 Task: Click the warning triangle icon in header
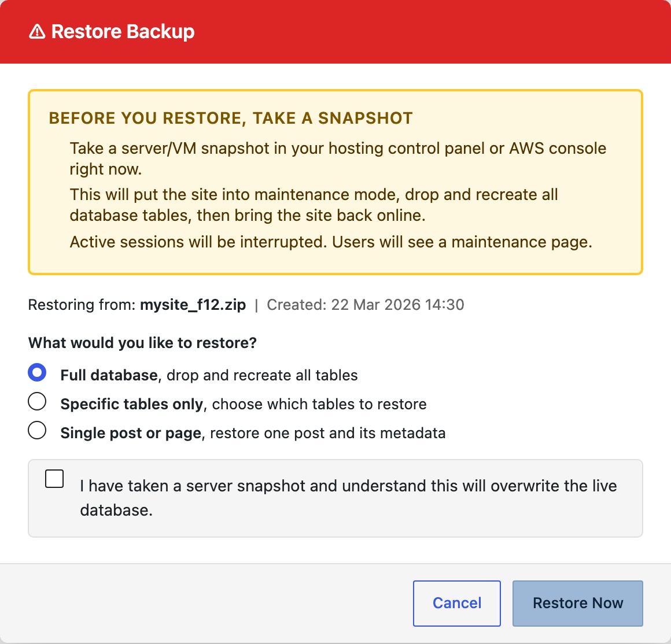click(x=37, y=32)
